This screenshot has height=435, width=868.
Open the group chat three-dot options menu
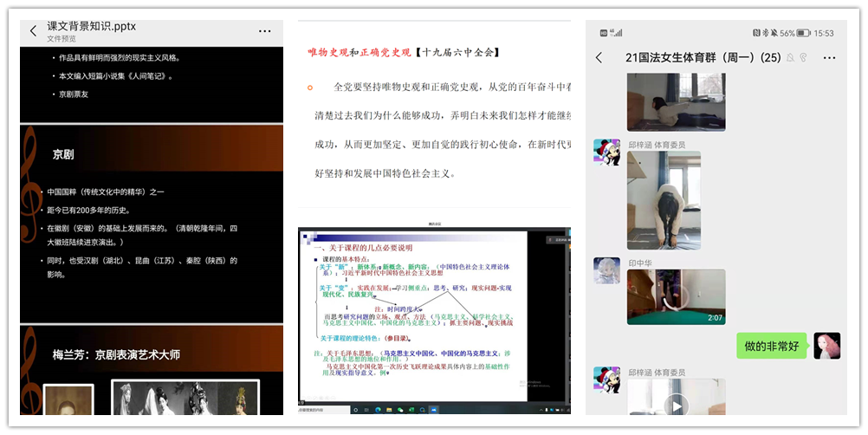click(x=829, y=58)
